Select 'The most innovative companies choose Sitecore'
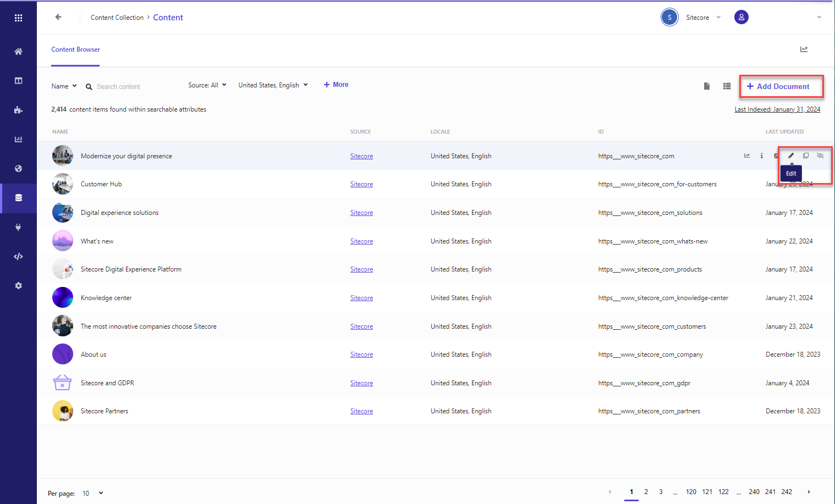 (x=149, y=326)
